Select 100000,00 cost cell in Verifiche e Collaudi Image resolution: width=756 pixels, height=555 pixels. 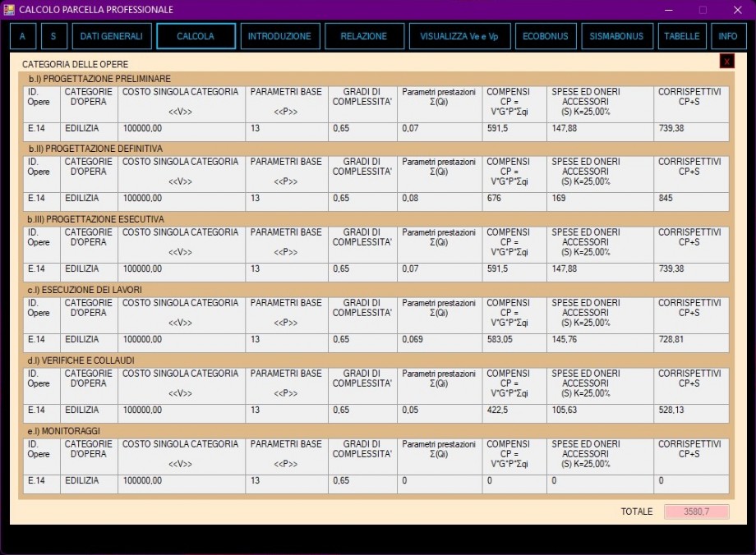coord(182,414)
